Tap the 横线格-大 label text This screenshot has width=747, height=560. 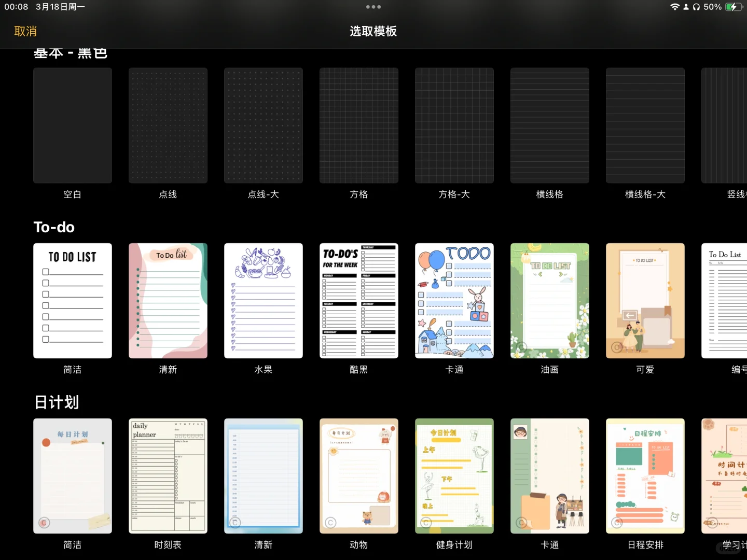pos(645,194)
